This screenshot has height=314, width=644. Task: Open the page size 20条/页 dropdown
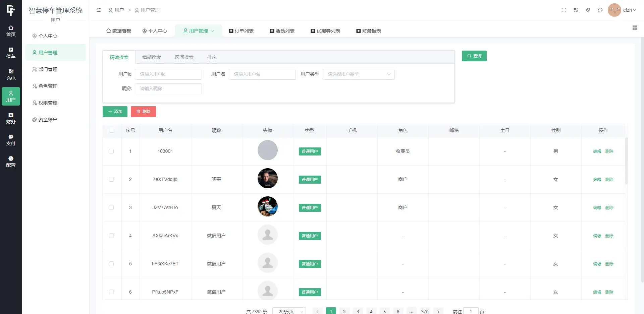coord(288,311)
